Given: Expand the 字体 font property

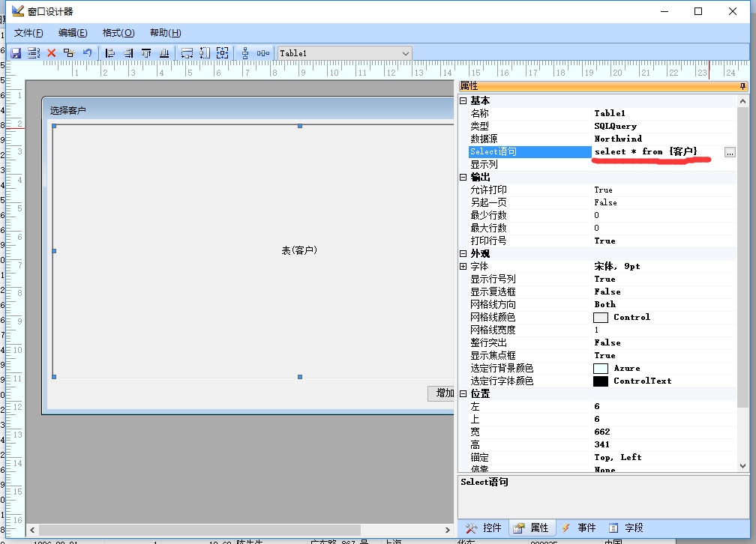Looking at the screenshot, I should [x=463, y=266].
